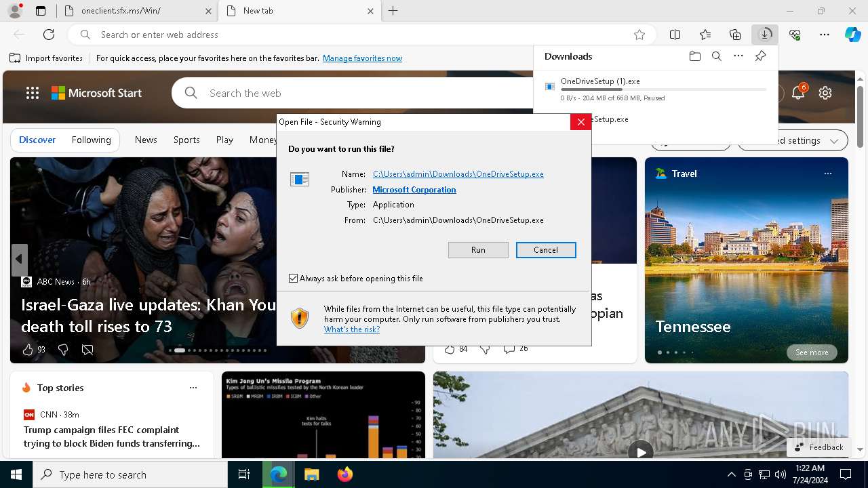
Task: Search downloads with the magnifier icon
Action: pyautogui.click(x=717, y=56)
